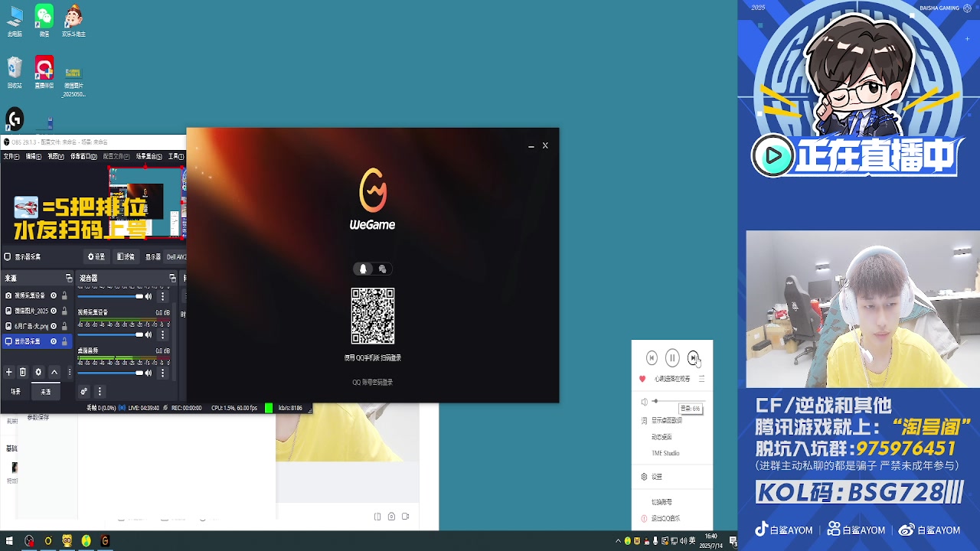
Task: Open 此电脑 desktop icon
Action: point(15,21)
